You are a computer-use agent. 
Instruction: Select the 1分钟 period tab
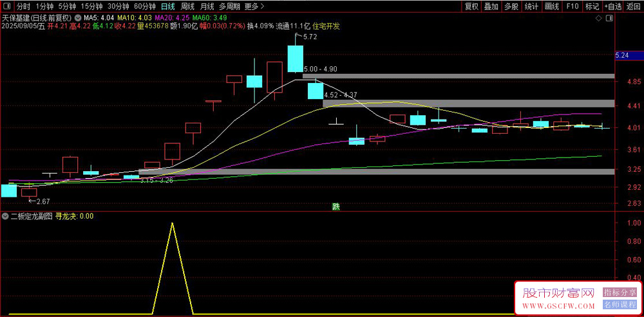(44, 6)
